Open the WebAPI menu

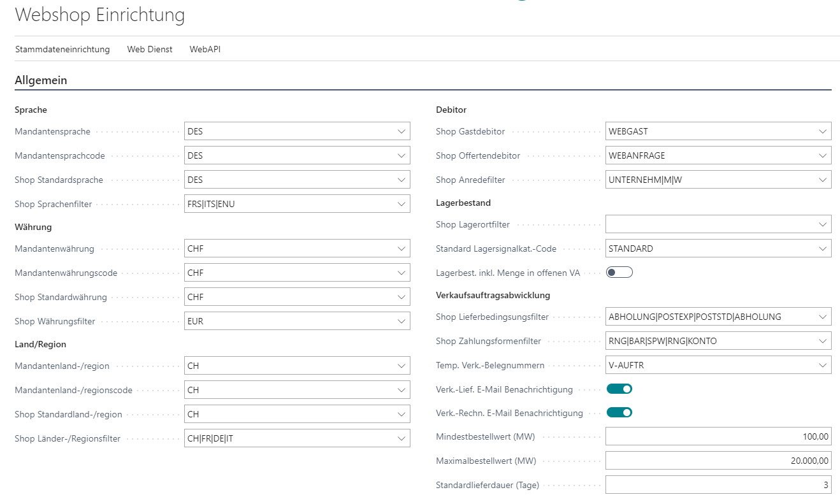click(205, 49)
